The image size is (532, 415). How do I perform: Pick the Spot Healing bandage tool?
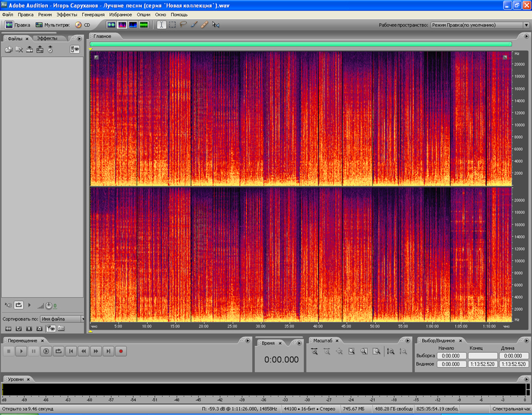(x=205, y=25)
